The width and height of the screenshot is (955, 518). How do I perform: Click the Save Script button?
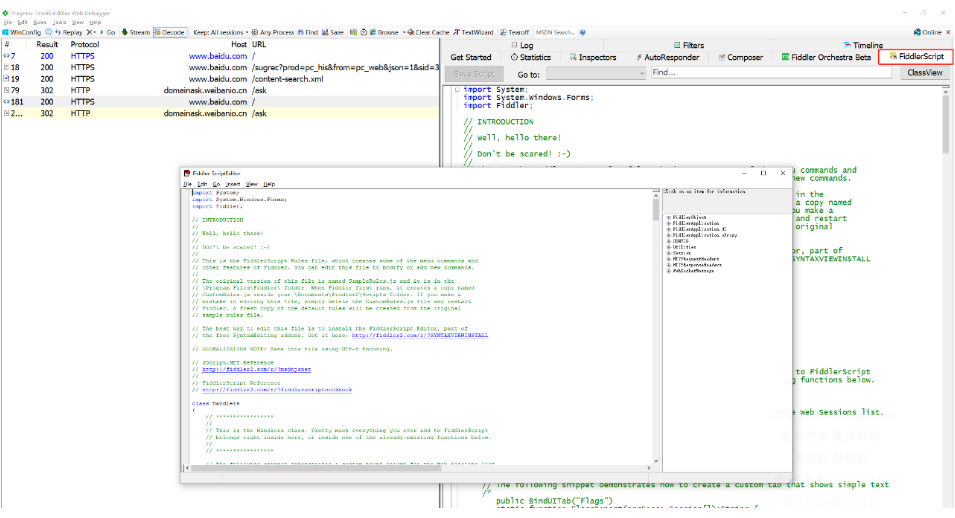pos(474,74)
